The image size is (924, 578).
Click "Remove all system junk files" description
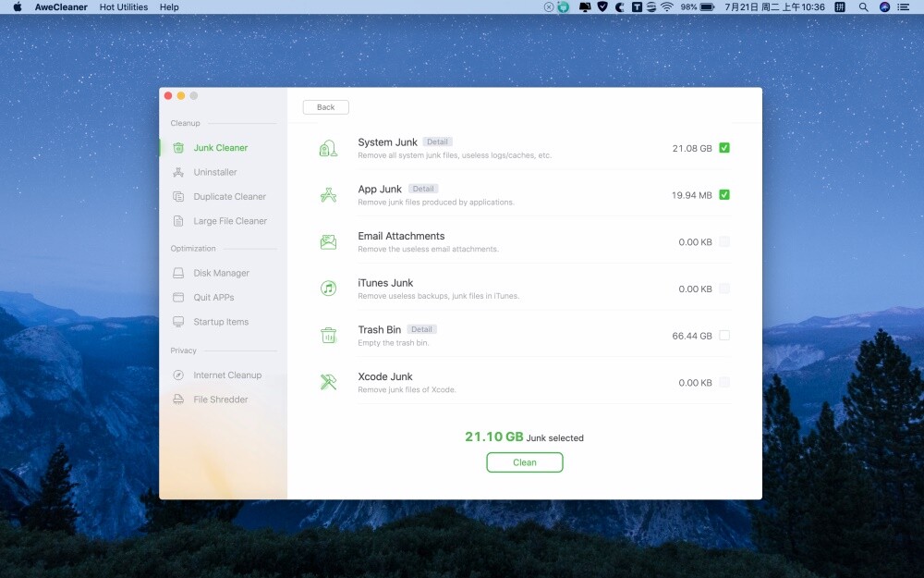click(455, 155)
